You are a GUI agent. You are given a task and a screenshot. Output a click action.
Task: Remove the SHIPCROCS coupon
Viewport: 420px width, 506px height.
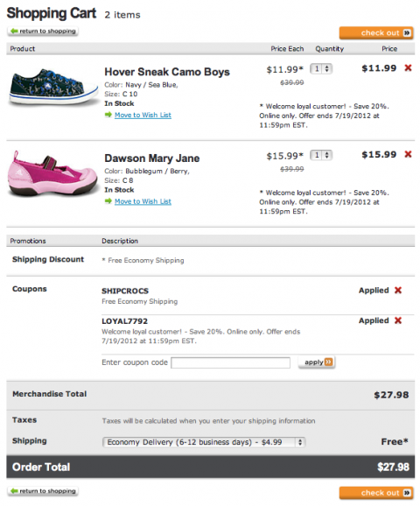398,290
